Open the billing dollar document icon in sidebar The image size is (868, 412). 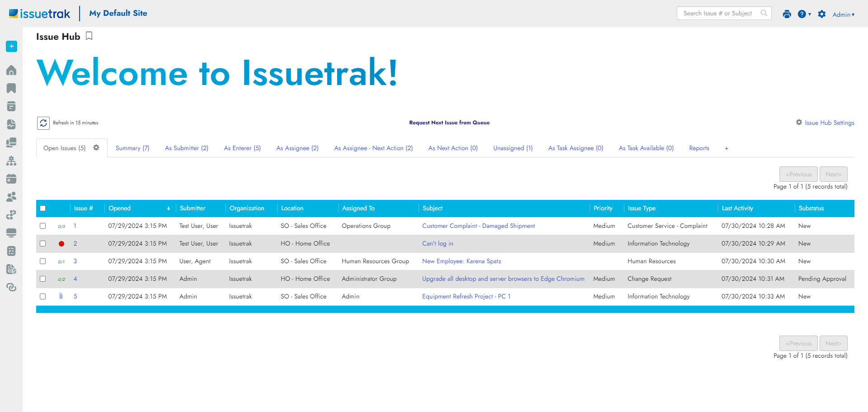point(11,269)
